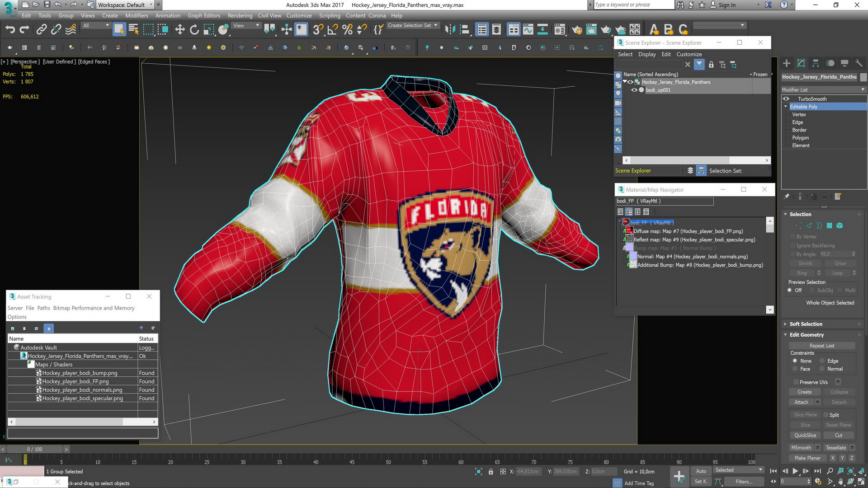This screenshot has height=488, width=868.
Task: Open Select by Name list
Action: coord(134,30)
